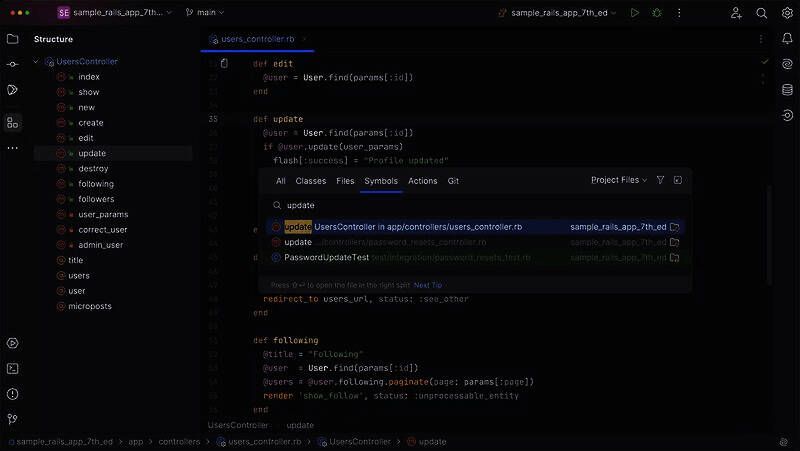Click users_controller.rb in bottom breadcrumb
800x451 pixels.
pos(259,442)
